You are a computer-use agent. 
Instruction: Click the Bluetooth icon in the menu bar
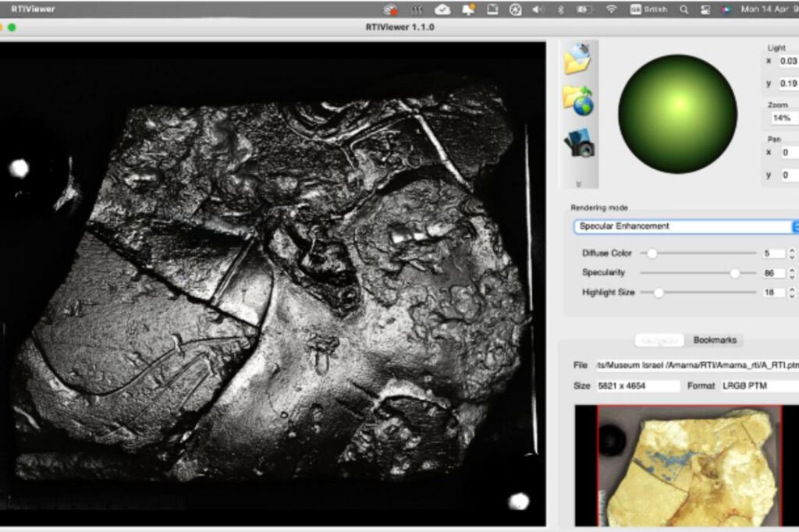(560, 9)
